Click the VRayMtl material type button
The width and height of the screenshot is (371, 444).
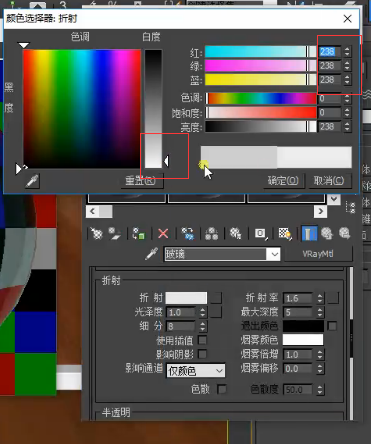318,254
